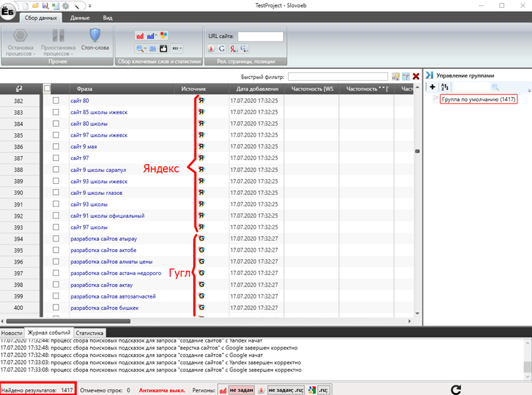Open the Yandex region не задан; .ru; selector
Image resolution: width=532 pixels, height=395 pixels.
coord(286,390)
